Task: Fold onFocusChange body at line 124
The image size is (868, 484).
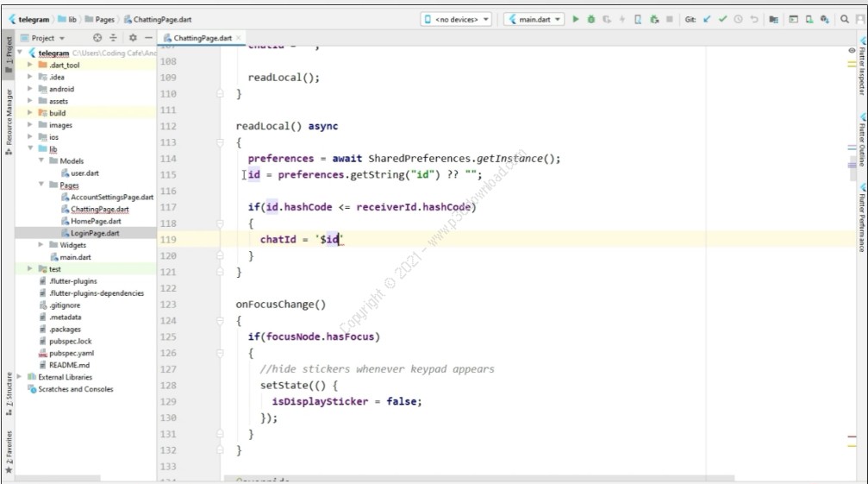Action: pos(220,321)
